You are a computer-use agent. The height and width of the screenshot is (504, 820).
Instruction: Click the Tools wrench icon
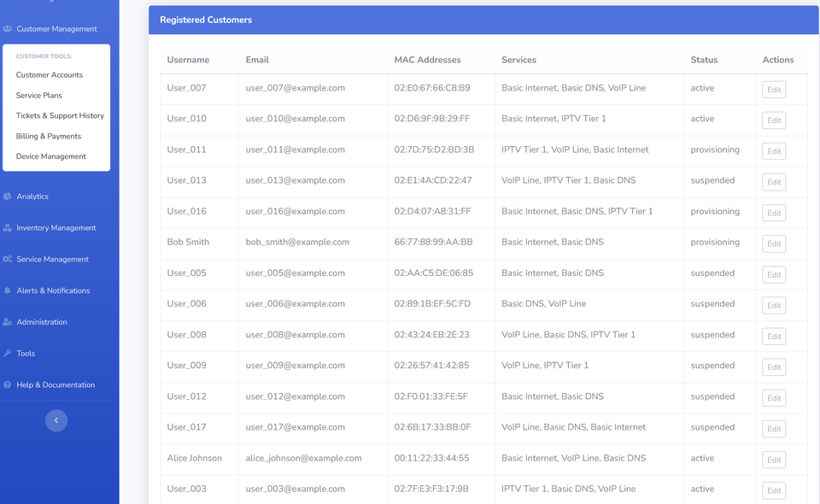coord(8,354)
